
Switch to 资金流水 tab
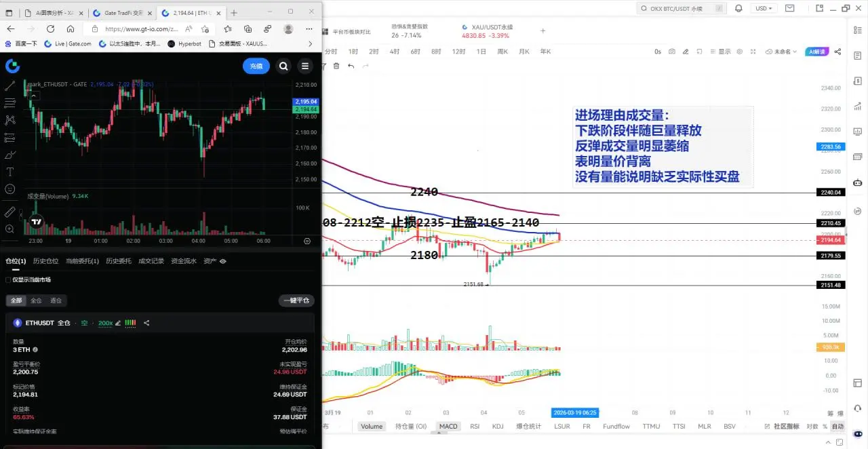184,261
